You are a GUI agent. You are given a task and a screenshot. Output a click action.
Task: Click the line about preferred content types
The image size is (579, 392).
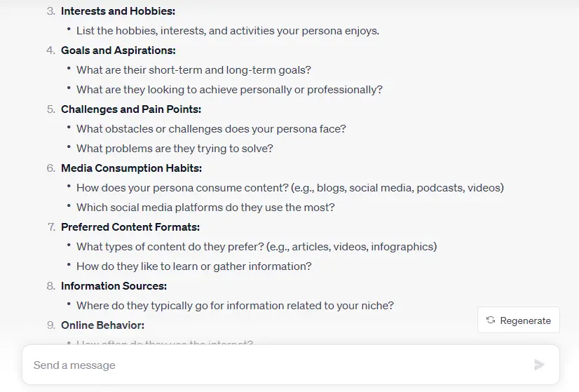[x=257, y=246]
